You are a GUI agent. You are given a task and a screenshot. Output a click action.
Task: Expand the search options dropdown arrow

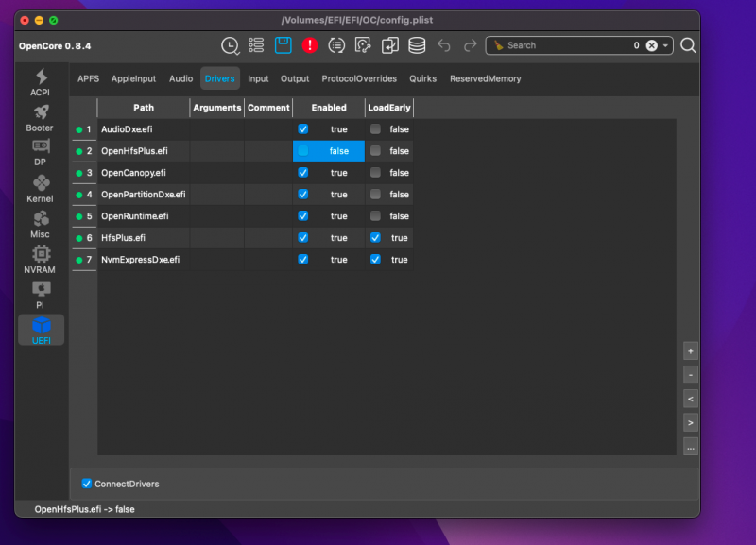click(x=666, y=45)
